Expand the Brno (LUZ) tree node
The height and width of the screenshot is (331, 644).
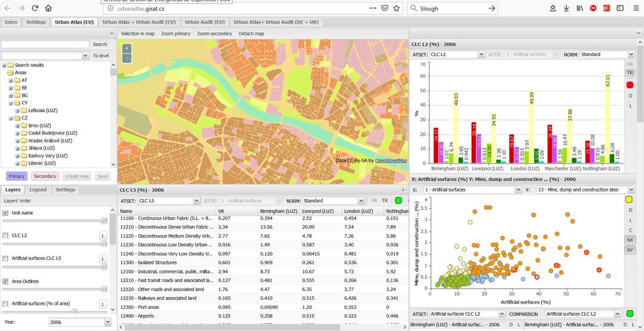click(x=17, y=126)
